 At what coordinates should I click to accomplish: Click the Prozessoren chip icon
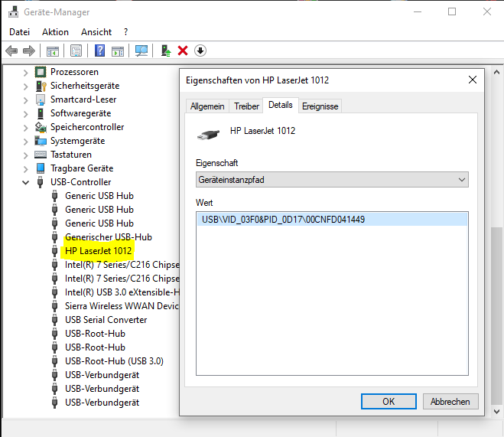(41, 72)
